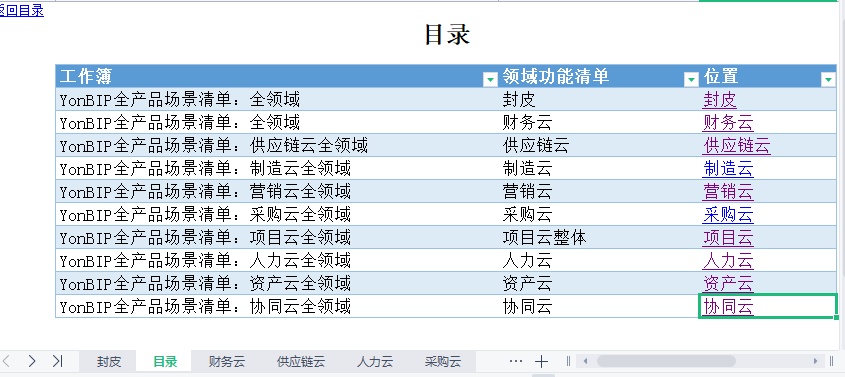Select 营销云 cell in 领域功能清单 column

599,191
